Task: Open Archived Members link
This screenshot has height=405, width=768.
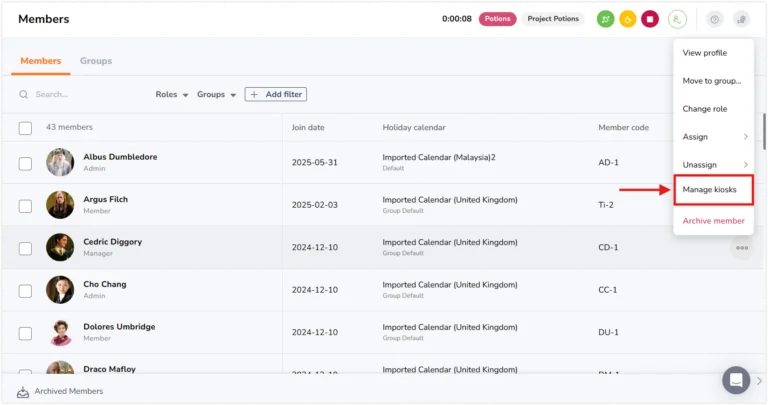Action: [69, 391]
